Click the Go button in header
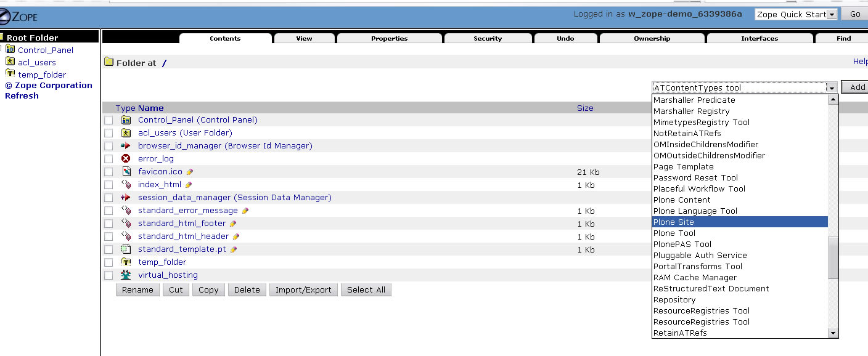 coord(855,14)
